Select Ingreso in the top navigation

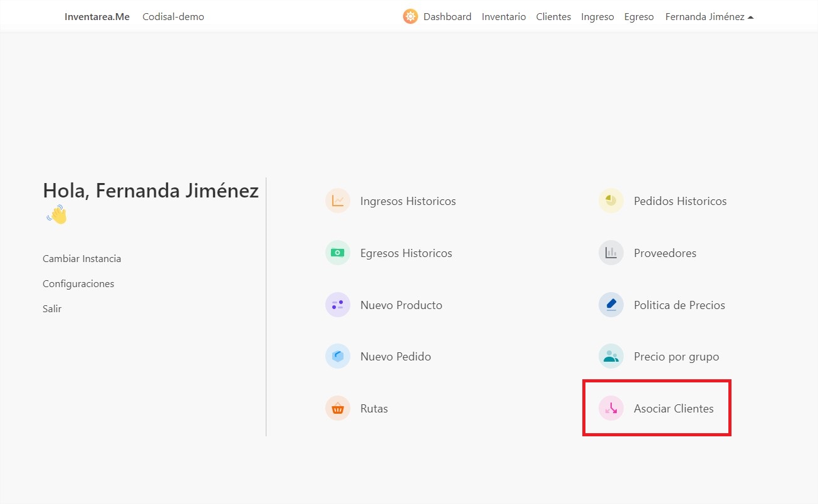coord(597,16)
